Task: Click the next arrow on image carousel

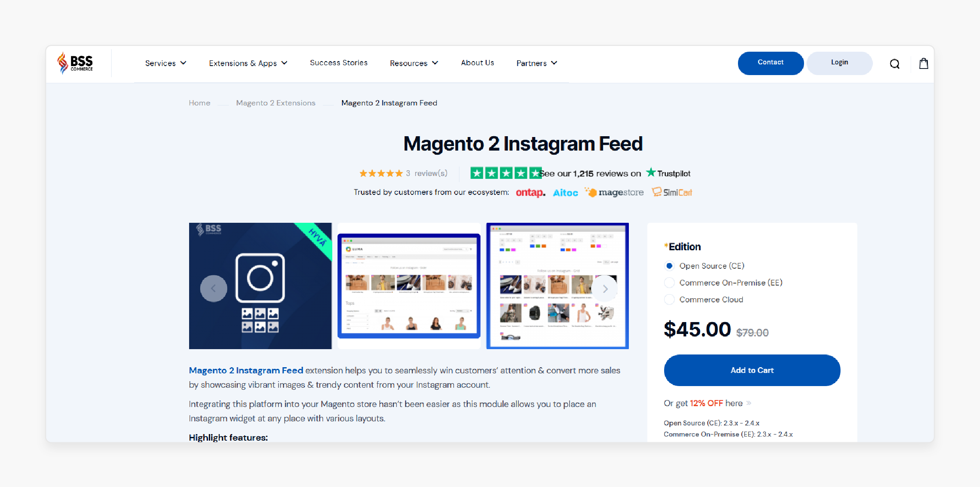Action: pyautogui.click(x=605, y=288)
